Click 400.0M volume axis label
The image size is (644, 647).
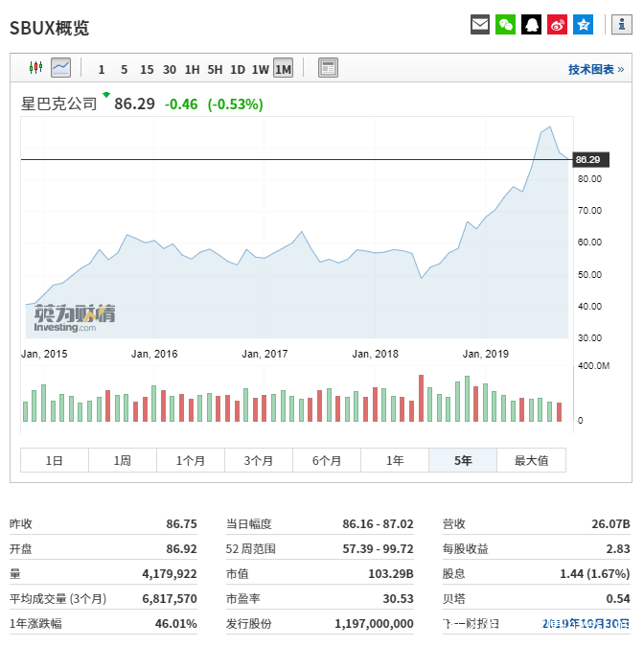[593, 366]
